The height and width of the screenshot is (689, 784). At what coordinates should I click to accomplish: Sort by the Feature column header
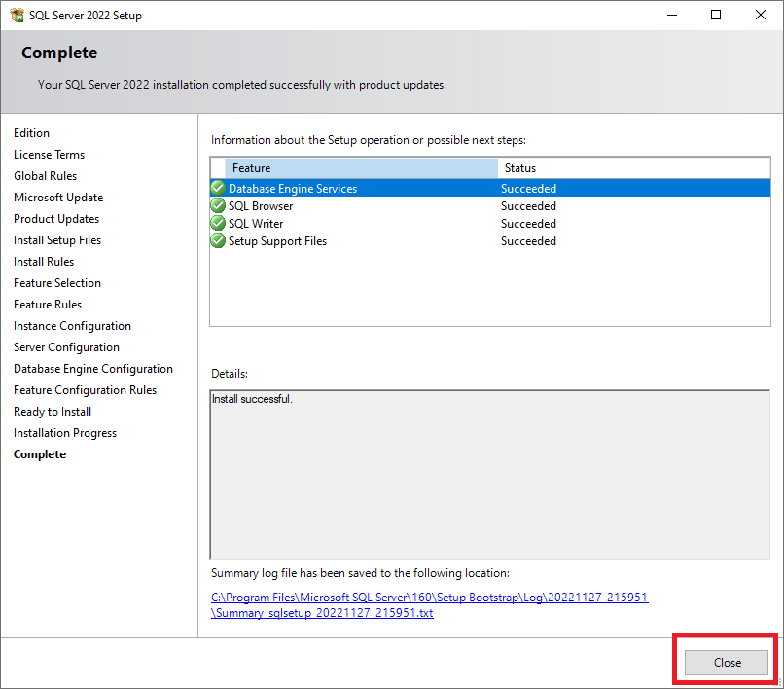pyautogui.click(x=360, y=168)
